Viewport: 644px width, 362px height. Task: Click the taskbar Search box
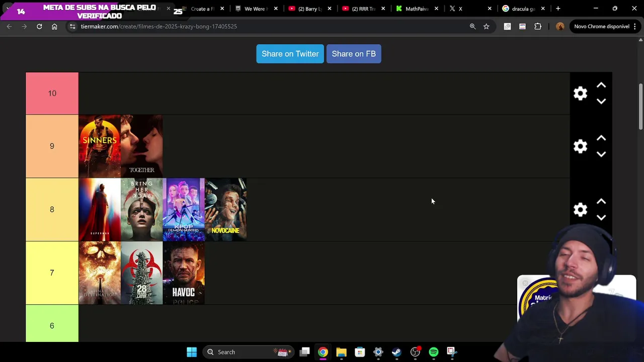[x=248, y=352]
